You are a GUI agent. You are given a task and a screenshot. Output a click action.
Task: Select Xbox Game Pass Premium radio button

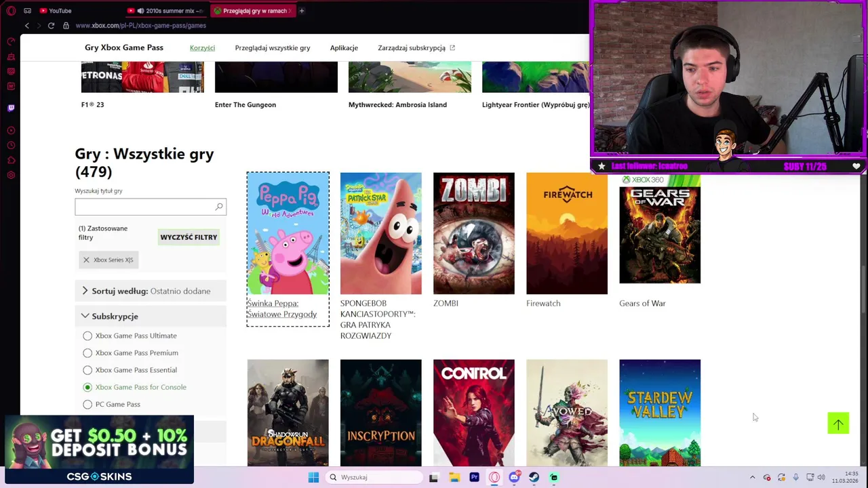(x=87, y=352)
